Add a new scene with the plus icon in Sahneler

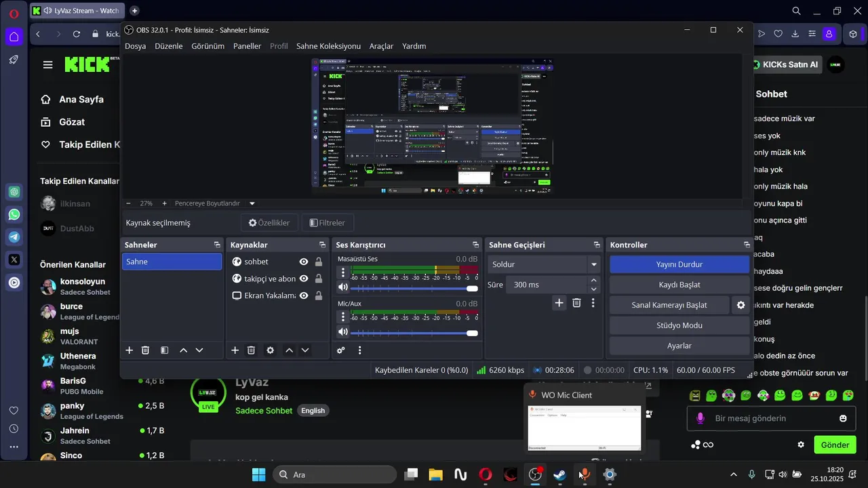click(x=129, y=350)
